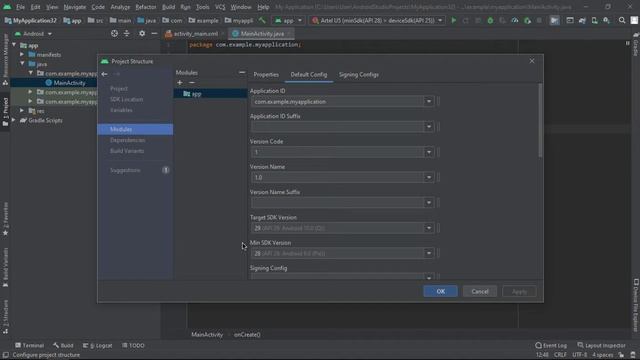Viewport: 640px width, 360px height.
Task: Open Application ID Suffix dropdown arrow
Action: 429,127
